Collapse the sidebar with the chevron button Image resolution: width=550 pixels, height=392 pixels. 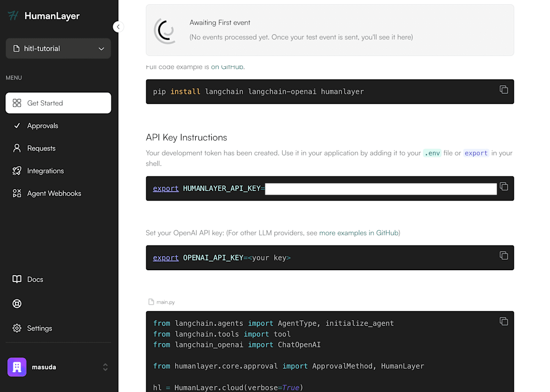click(x=118, y=27)
